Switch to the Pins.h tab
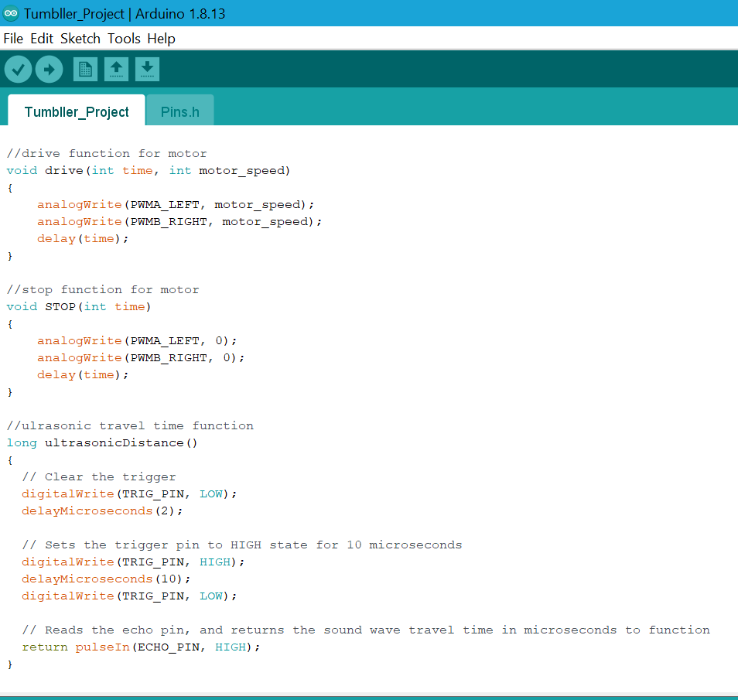 (x=180, y=111)
